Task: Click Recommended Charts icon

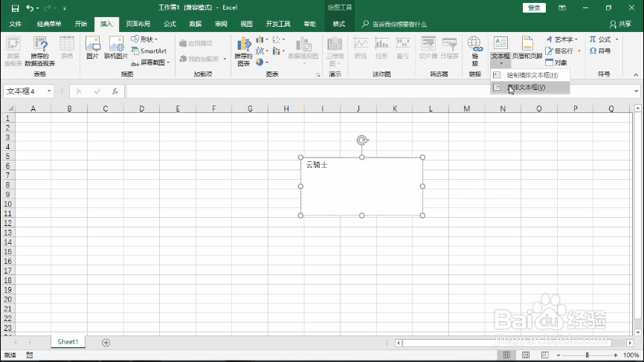Action: 244,51
